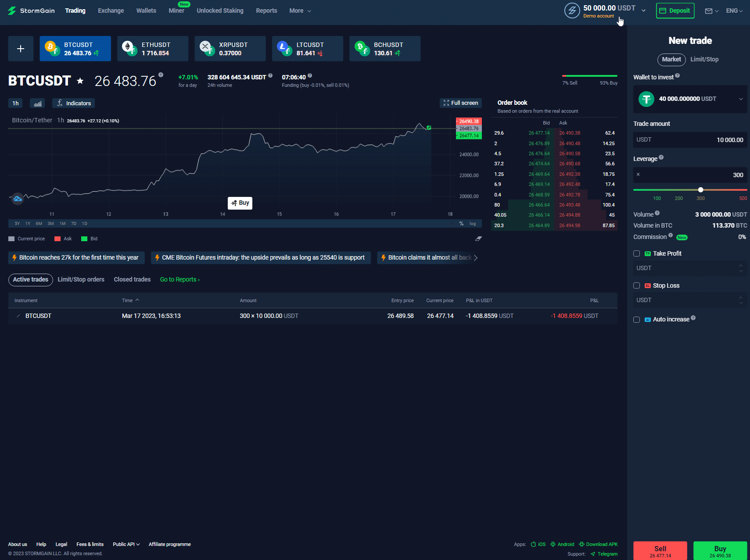Toggle the log scale on chart
Screen dimensions: 750x560
[473, 224]
